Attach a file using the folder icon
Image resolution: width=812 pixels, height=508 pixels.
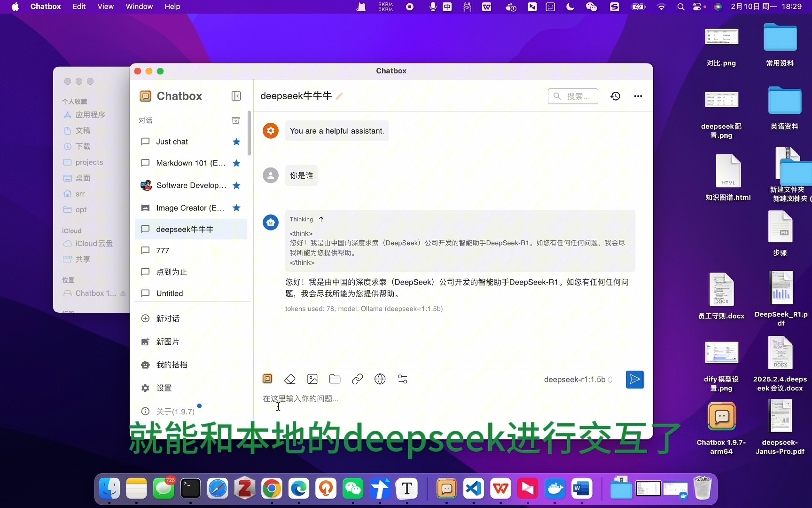335,379
